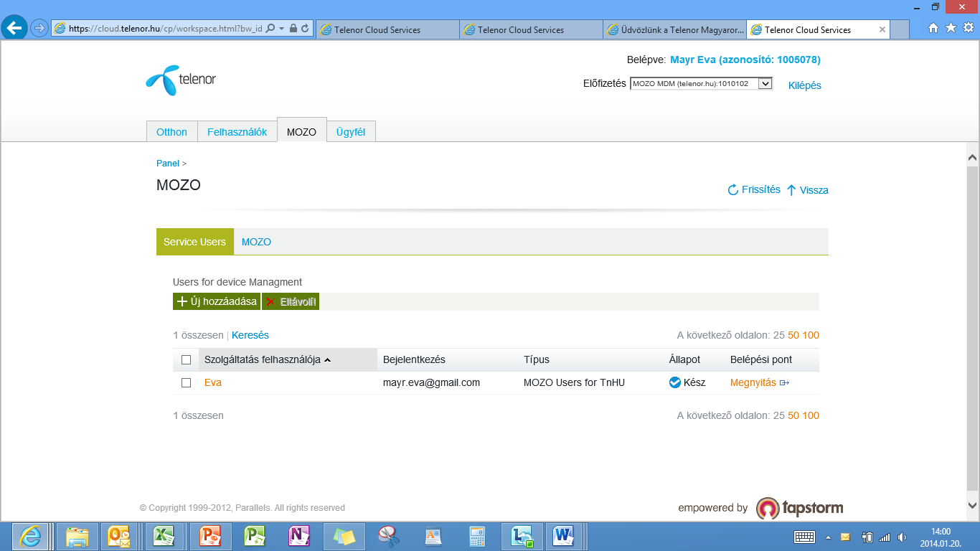Open address bar dropdown arrow
980x551 pixels.
(281, 29)
